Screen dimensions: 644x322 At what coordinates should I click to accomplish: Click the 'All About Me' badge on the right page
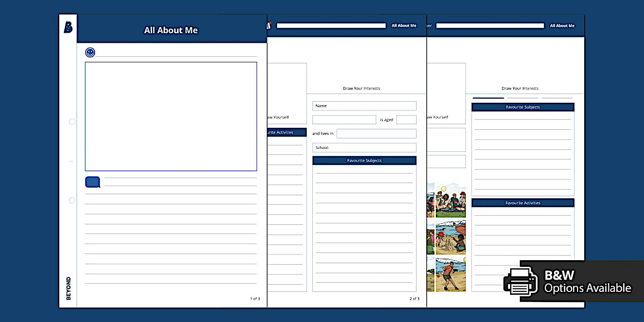point(562,25)
